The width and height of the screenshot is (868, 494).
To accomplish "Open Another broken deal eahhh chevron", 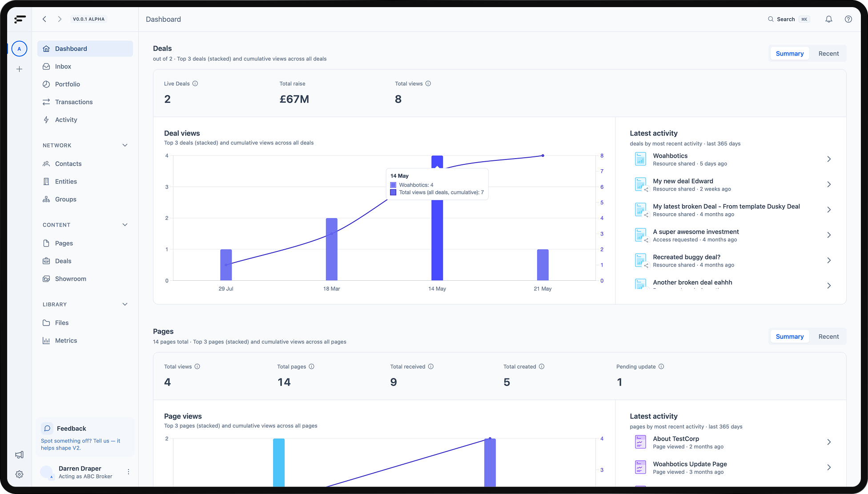I will point(829,286).
